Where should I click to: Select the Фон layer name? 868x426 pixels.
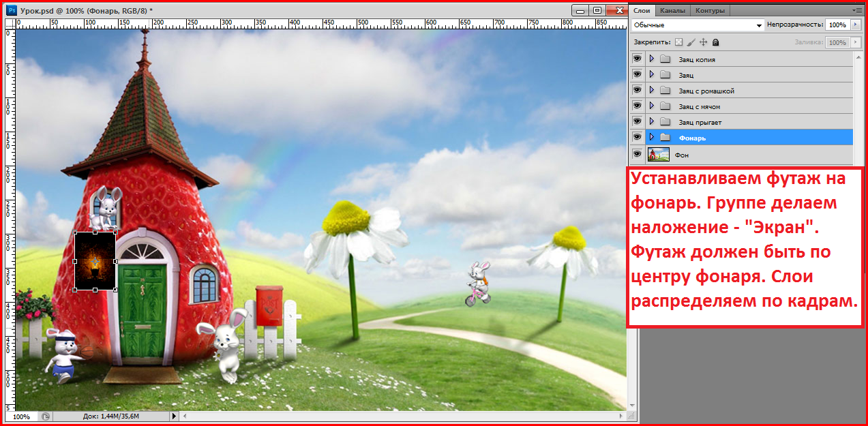pos(682,155)
